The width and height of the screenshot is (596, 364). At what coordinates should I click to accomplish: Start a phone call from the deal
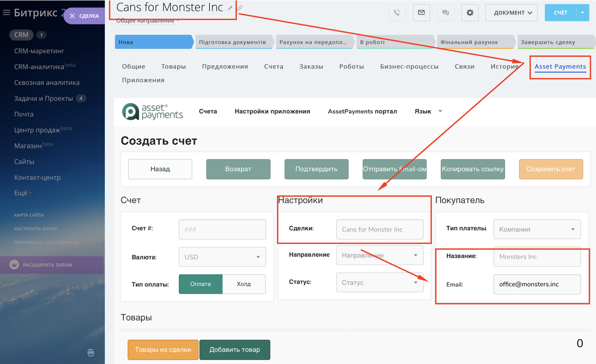click(397, 13)
